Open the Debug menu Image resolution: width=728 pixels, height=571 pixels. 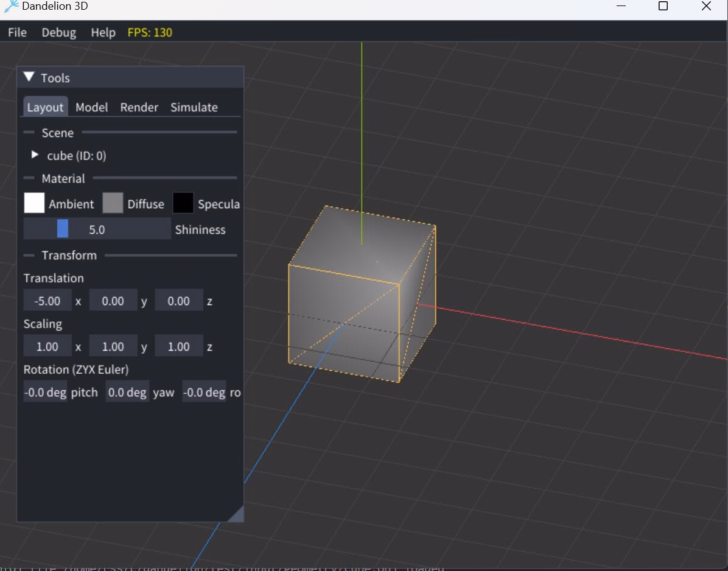(59, 32)
